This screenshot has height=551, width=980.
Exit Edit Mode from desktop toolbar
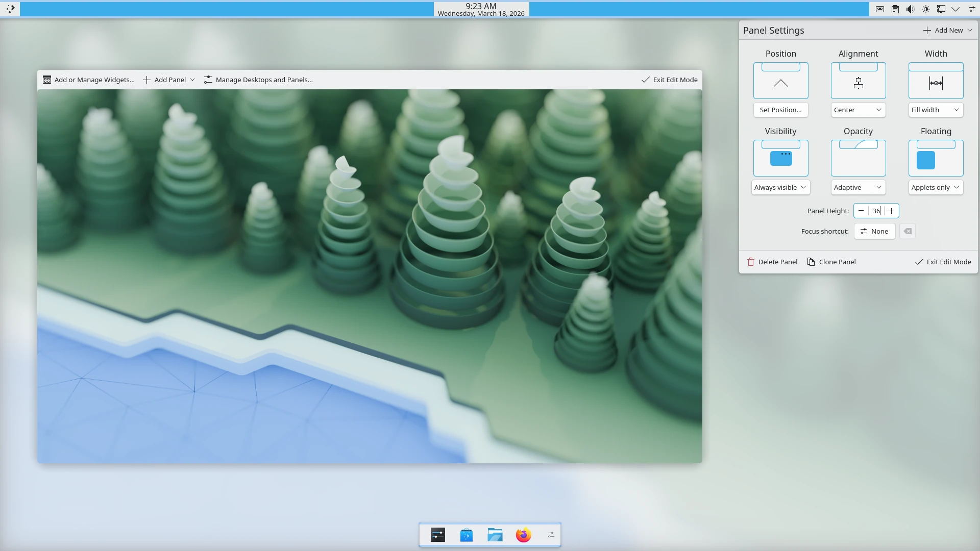[x=670, y=80]
